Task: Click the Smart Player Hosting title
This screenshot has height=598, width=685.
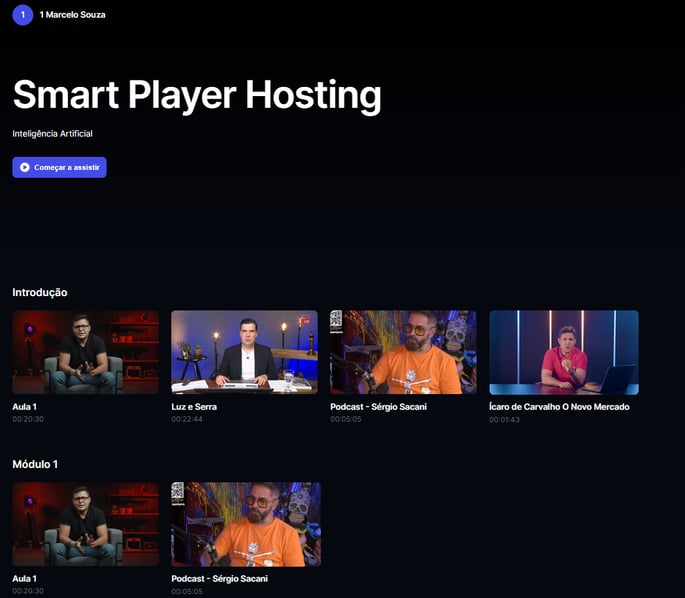Action: click(197, 95)
